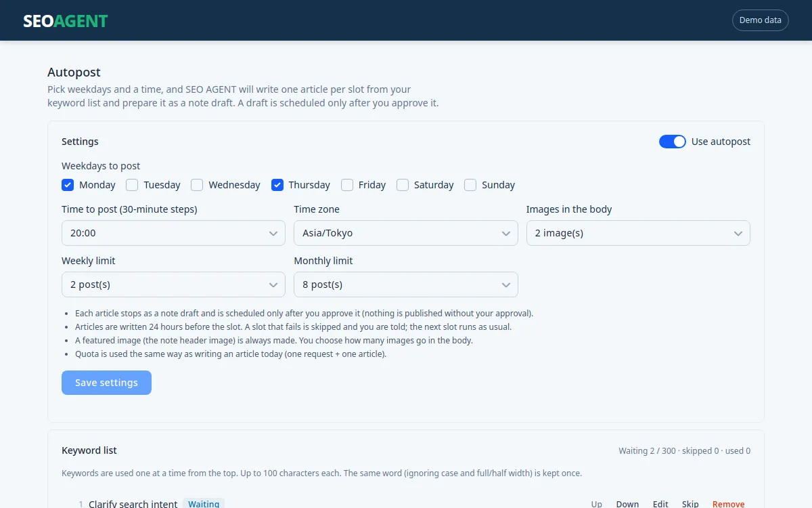Viewport: 812px width, 508px height.
Task: Turn on the Sunday weekday checkbox
Action: point(470,185)
